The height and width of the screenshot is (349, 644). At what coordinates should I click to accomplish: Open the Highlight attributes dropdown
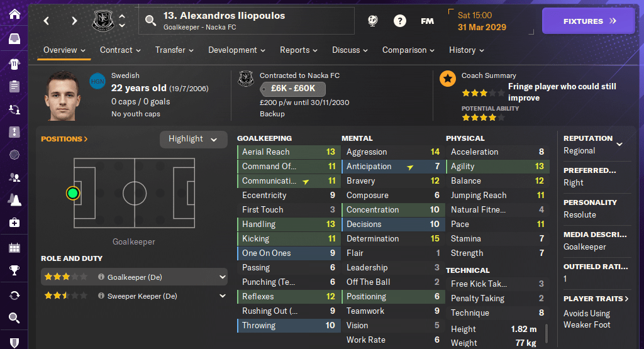pyautogui.click(x=193, y=139)
